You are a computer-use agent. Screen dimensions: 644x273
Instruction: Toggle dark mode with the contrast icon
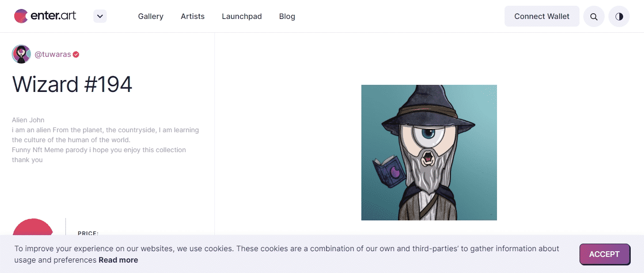pos(619,17)
